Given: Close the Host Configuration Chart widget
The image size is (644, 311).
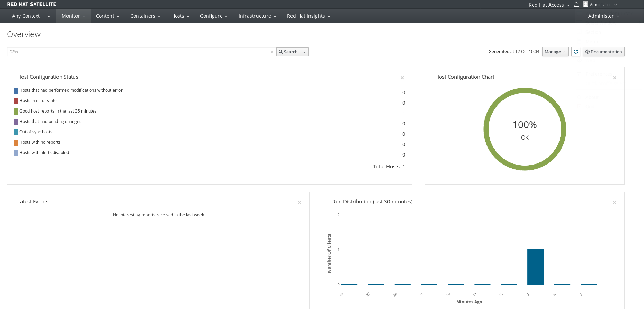Looking at the screenshot, I should click(615, 78).
